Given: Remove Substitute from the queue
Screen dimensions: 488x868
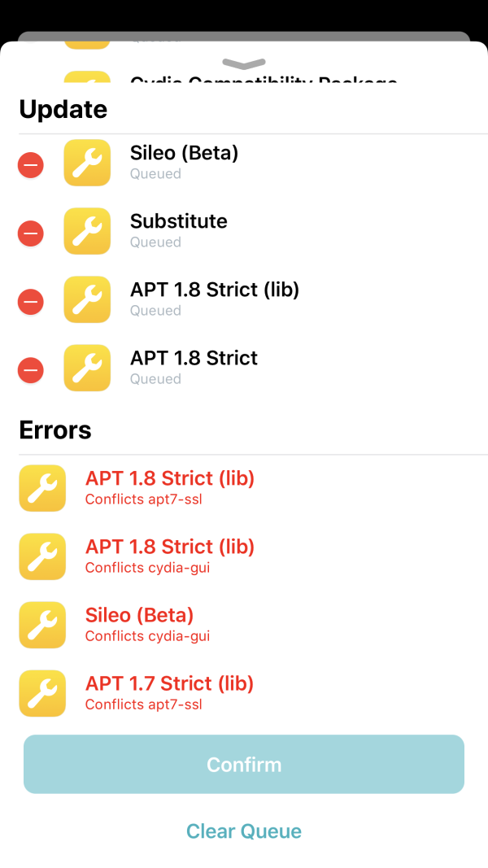Looking at the screenshot, I should click(x=31, y=233).
